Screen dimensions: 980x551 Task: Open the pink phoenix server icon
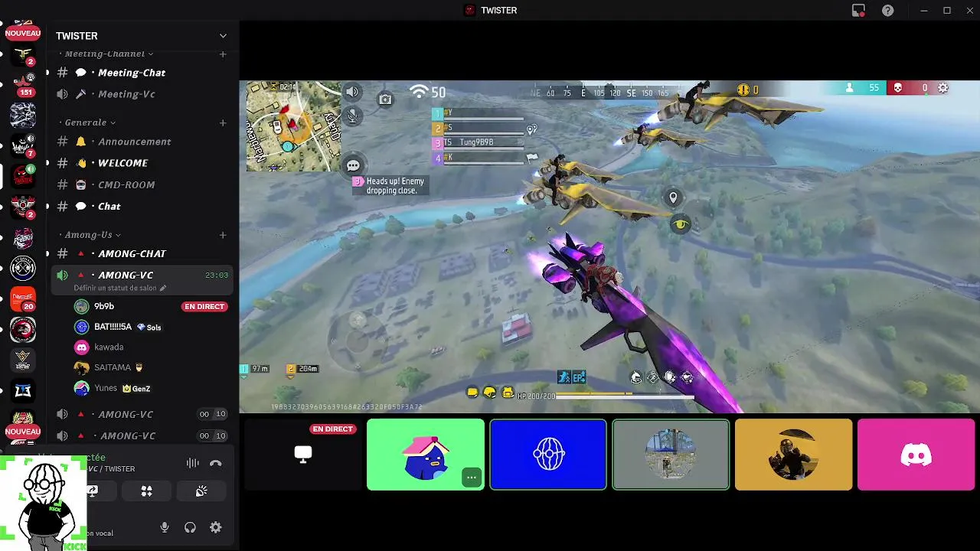pyautogui.click(x=23, y=237)
